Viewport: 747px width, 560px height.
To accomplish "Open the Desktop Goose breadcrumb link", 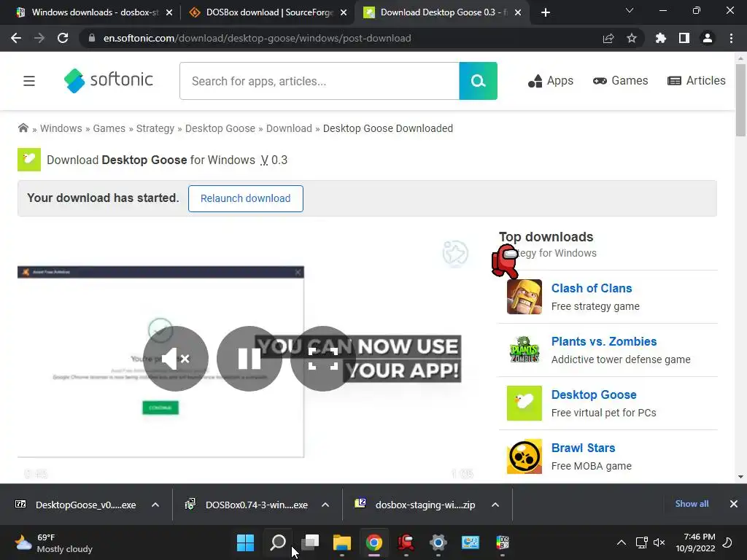I will pyautogui.click(x=220, y=128).
